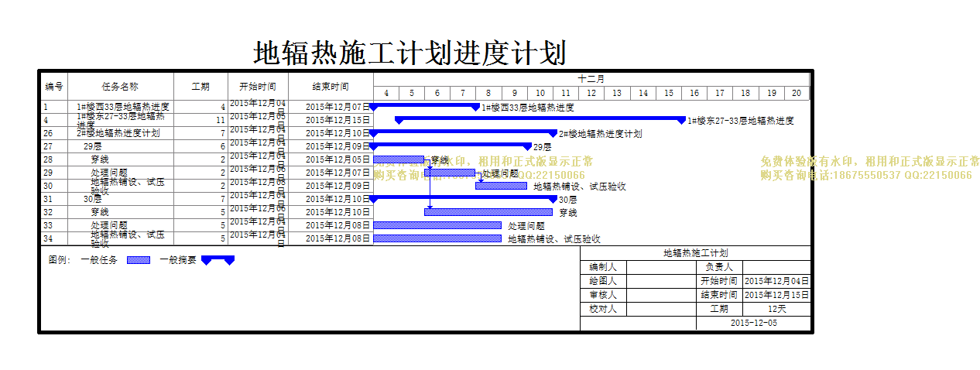The height and width of the screenshot is (370, 980).
Task: Click task name 1#楼东27-33层地辐热进度 in the table
Action: click(x=121, y=120)
